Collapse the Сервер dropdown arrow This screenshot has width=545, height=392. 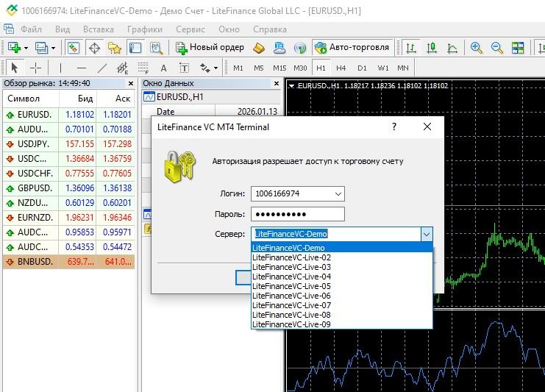point(427,234)
